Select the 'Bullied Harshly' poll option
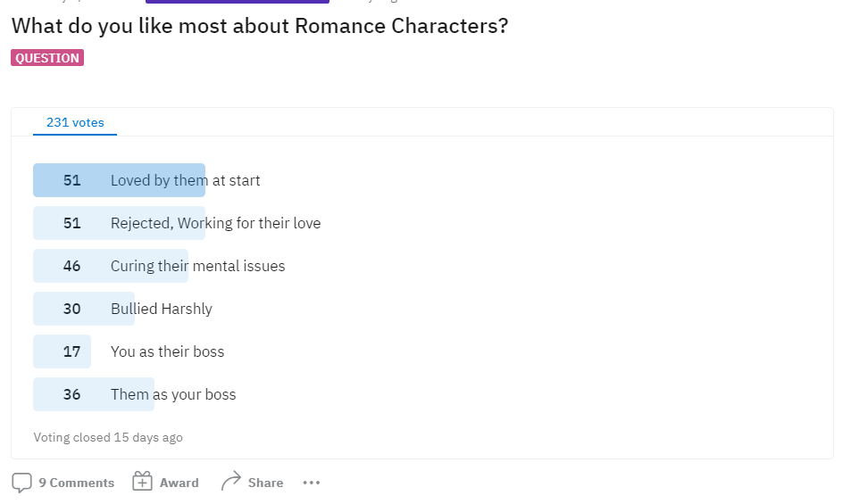Viewport: 842px width, 504px height. (161, 310)
